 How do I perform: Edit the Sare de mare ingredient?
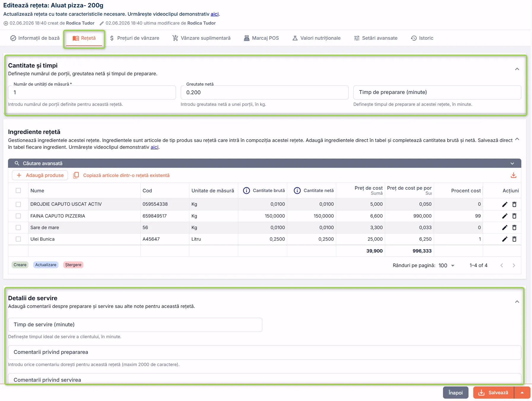tap(505, 228)
